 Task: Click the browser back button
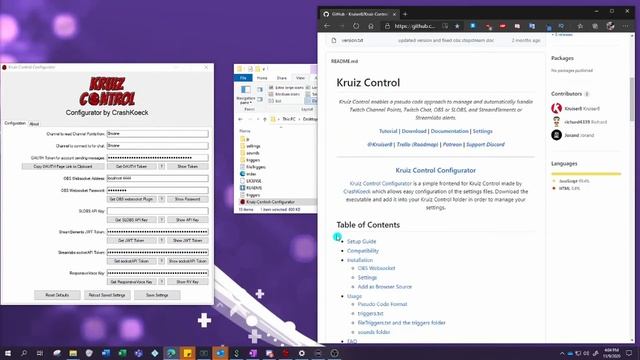[x=327, y=26]
